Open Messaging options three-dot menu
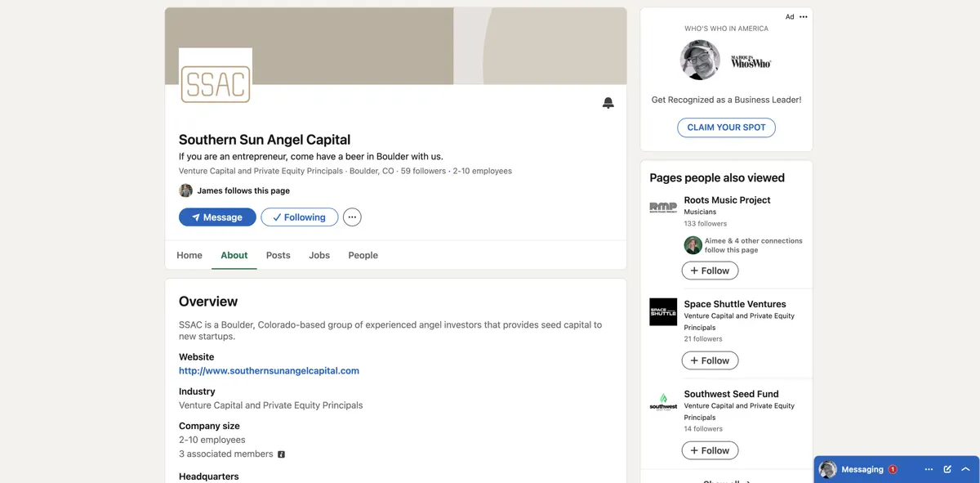Image resolution: width=980 pixels, height=483 pixels. [929, 470]
